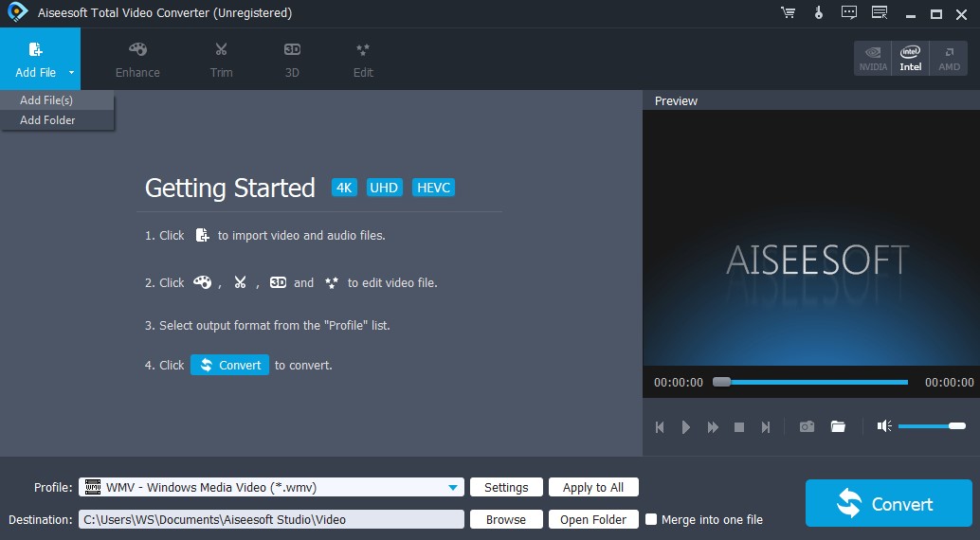Toggle Intel hardware acceleration
The image size is (980, 540).
[x=910, y=58]
